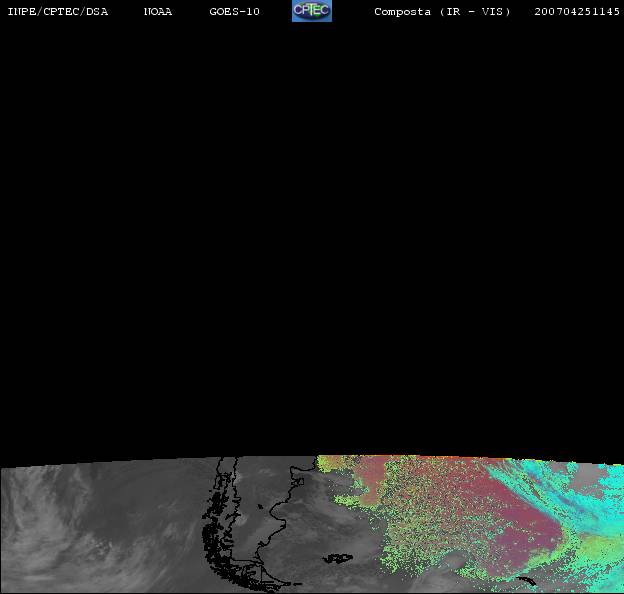This screenshot has height=594, width=624.
Task: Select the 'NOAA' label in the header
Action: (158, 12)
